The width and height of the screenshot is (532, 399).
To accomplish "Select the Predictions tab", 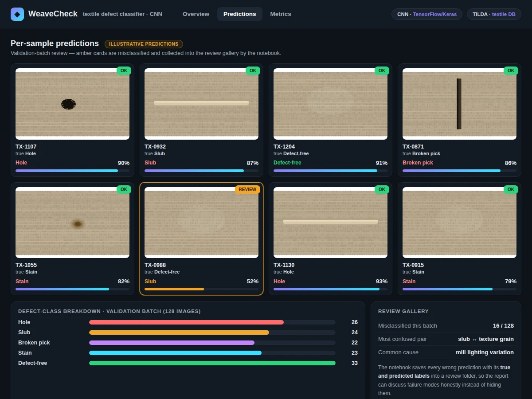I will pos(239,14).
